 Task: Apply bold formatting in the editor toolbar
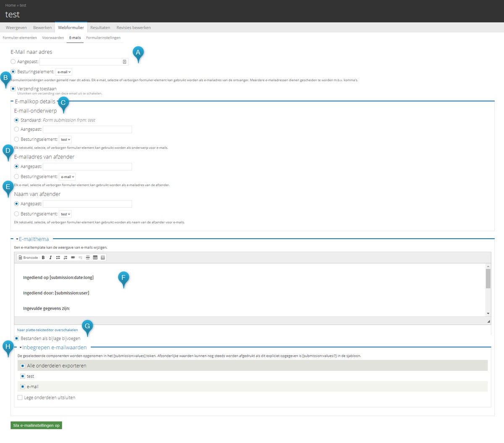(x=43, y=258)
